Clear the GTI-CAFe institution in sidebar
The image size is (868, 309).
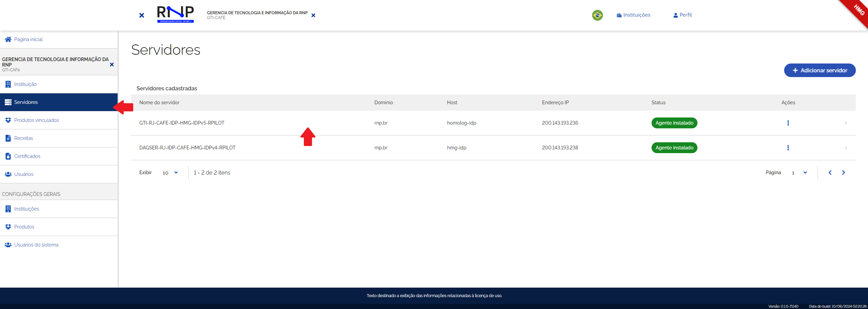point(112,65)
